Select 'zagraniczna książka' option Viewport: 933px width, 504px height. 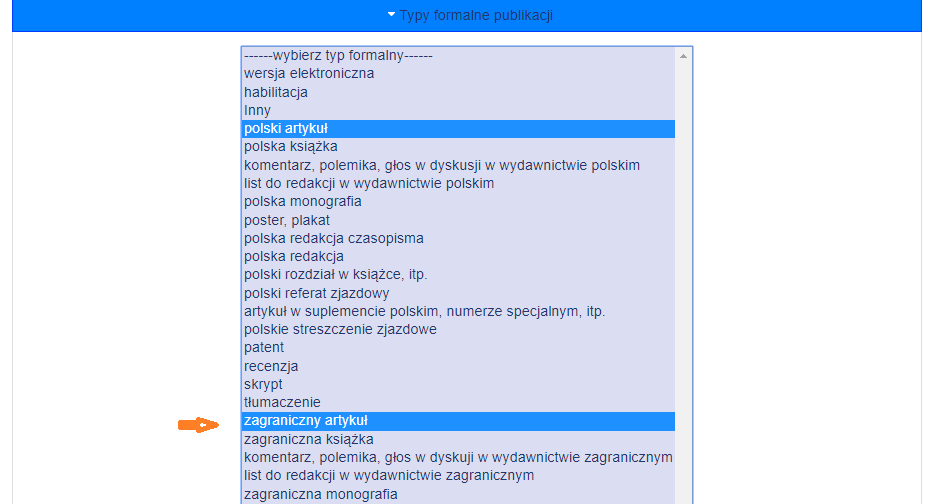tap(309, 439)
